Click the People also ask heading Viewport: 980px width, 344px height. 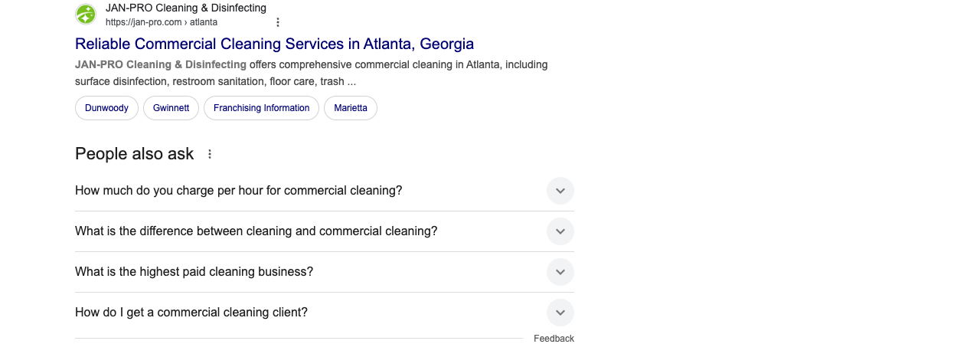(x=135, y=154)
